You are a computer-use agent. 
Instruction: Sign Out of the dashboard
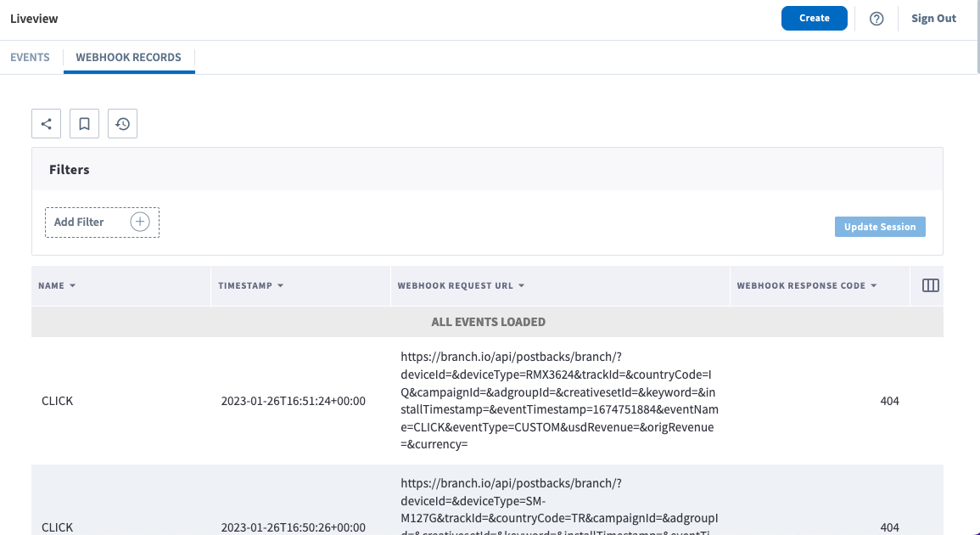(x=933, y=18)
